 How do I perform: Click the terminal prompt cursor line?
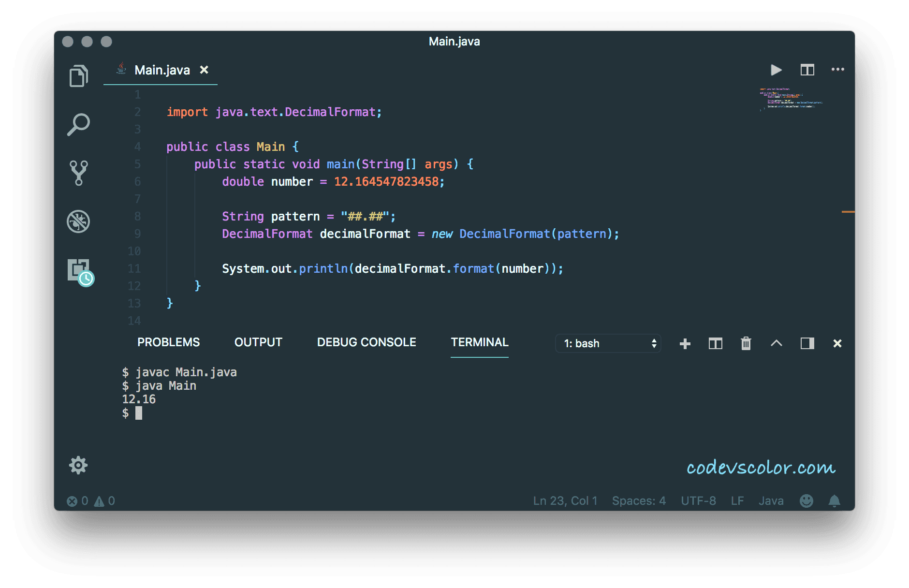tap(132, 413)
